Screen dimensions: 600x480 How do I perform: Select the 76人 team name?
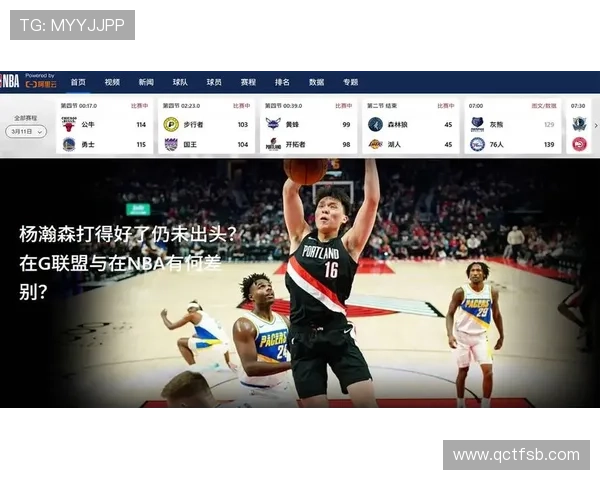pos(496,145)
